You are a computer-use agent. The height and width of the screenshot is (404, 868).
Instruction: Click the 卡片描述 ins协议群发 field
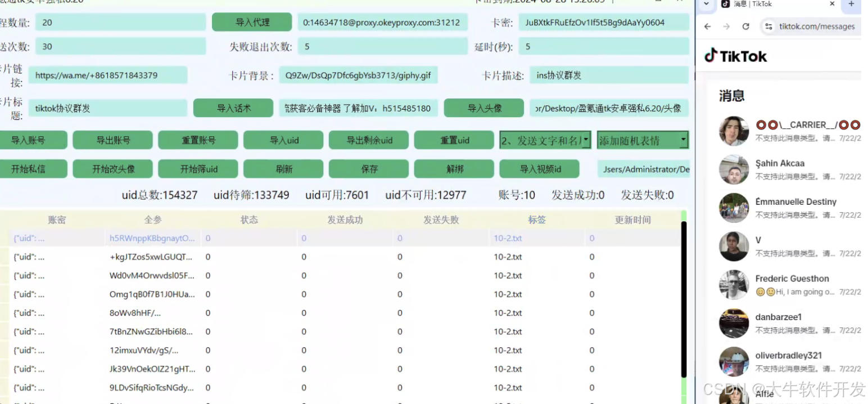pos(609,75)
